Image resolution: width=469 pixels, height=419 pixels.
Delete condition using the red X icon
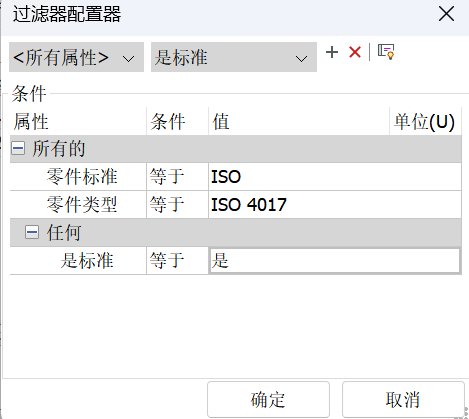tap(355, 52)
